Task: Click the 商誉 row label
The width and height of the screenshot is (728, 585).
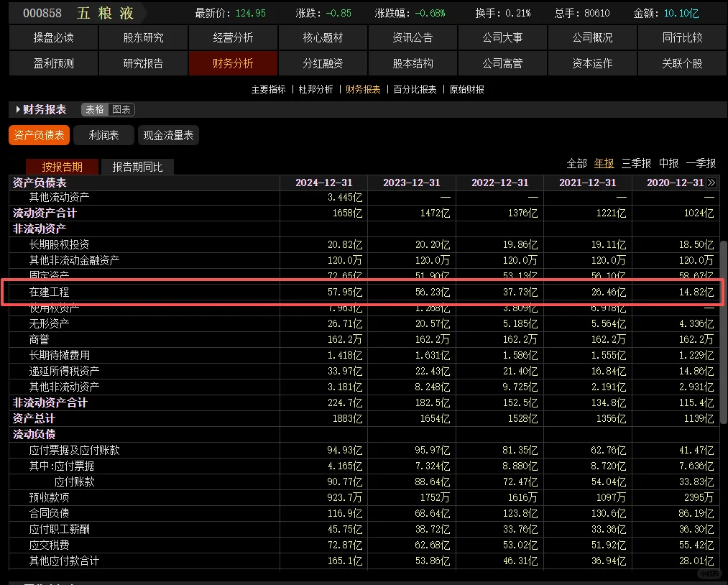Action: coord(39,339)
